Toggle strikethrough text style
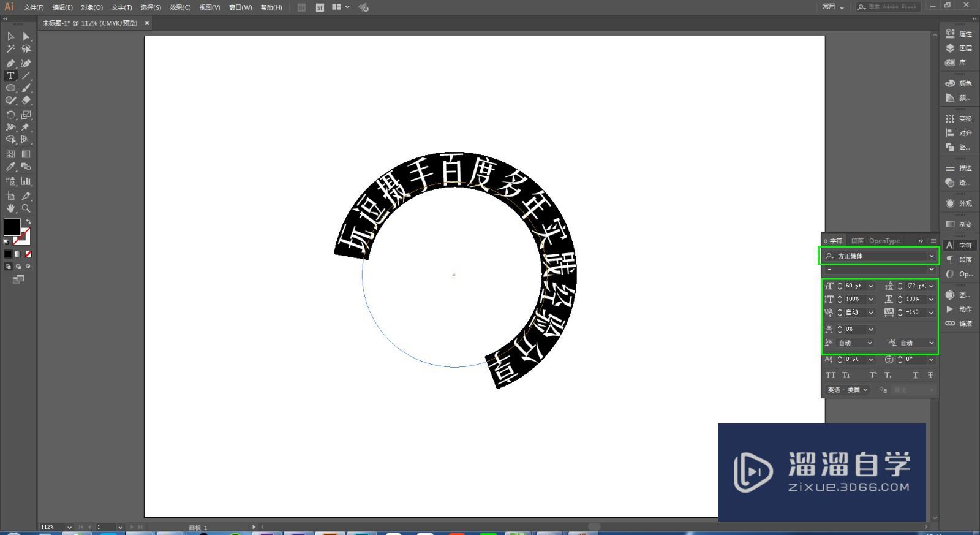 click(930, 375)
